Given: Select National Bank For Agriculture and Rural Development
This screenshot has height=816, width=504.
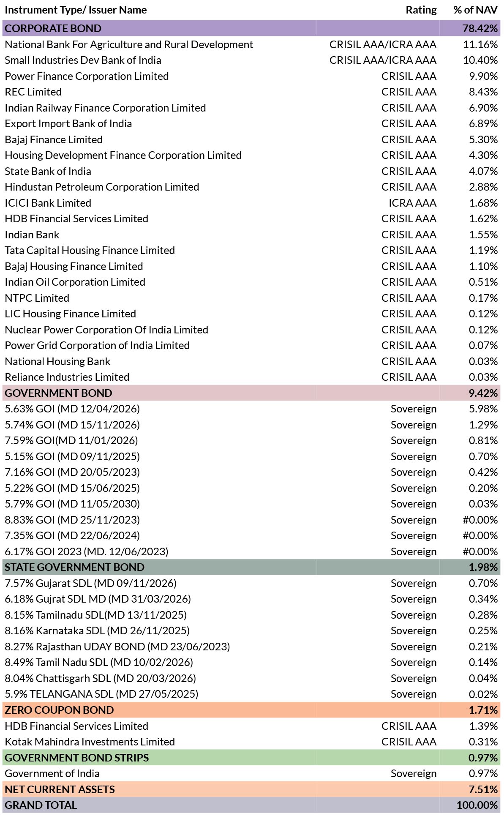Looking at the screenshot, I should (129, 44).
